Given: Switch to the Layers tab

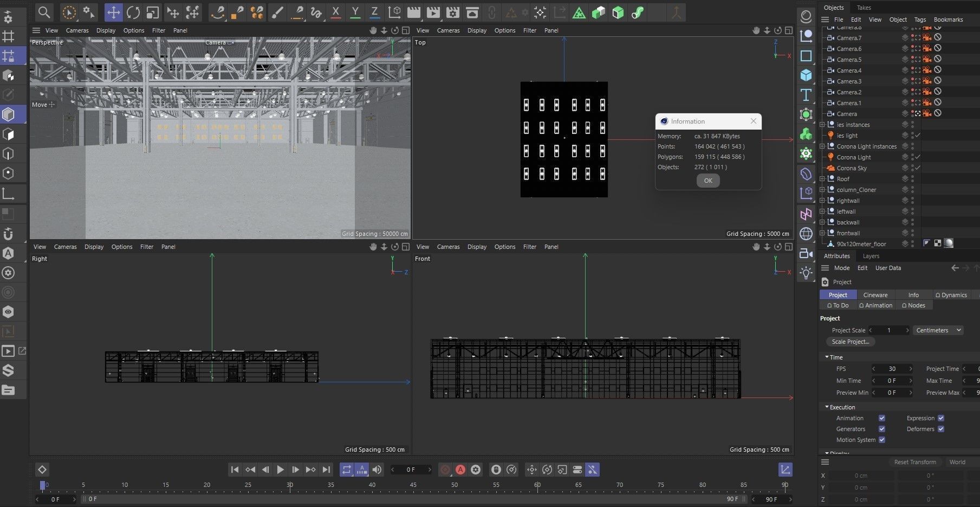Looking at the screenshot, I should tap(871, 256).
